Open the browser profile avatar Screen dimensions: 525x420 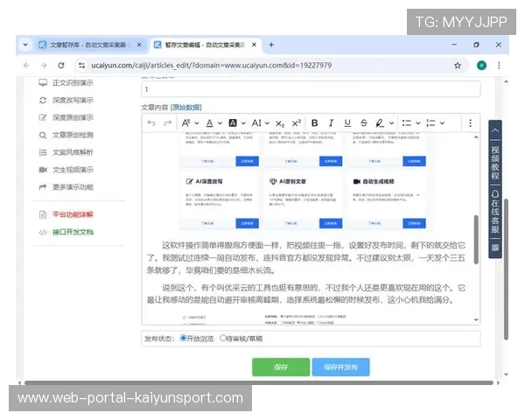click(x=481, y=66)
